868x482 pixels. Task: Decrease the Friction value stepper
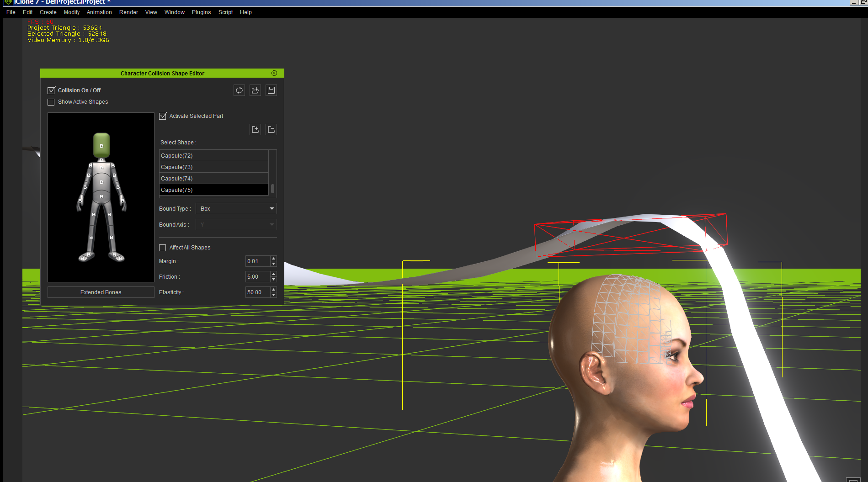[273, 280]
